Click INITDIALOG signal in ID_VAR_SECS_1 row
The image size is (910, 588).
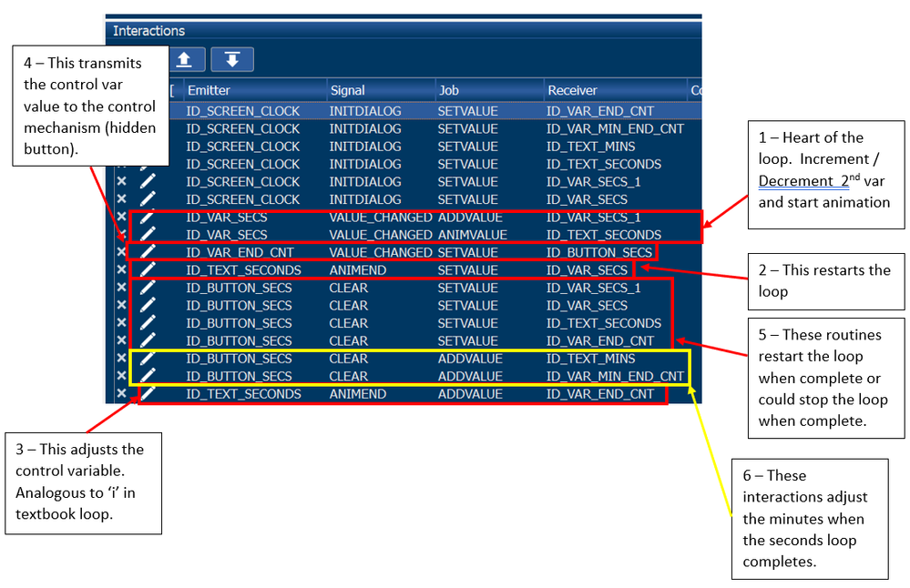coord(365,181)
